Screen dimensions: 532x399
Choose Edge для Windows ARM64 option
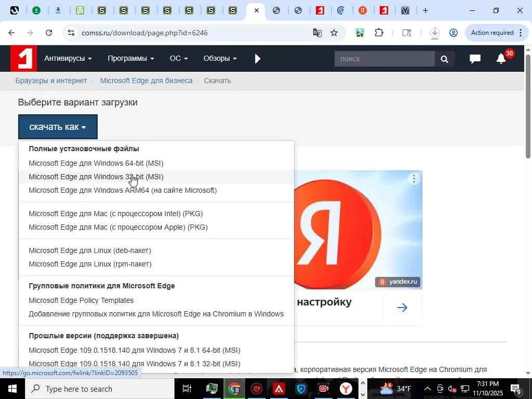[x=123, y=190]
